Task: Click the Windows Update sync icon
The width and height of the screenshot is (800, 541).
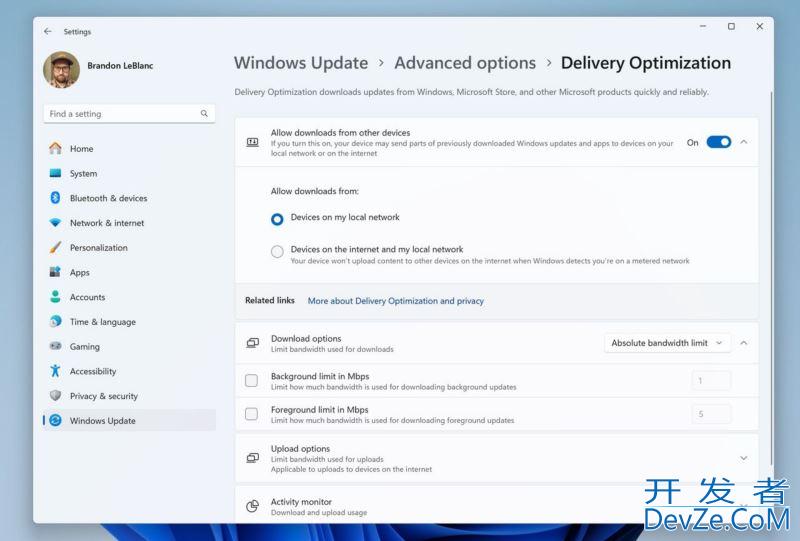Action: pyautogui.click(x=55, y=420)
